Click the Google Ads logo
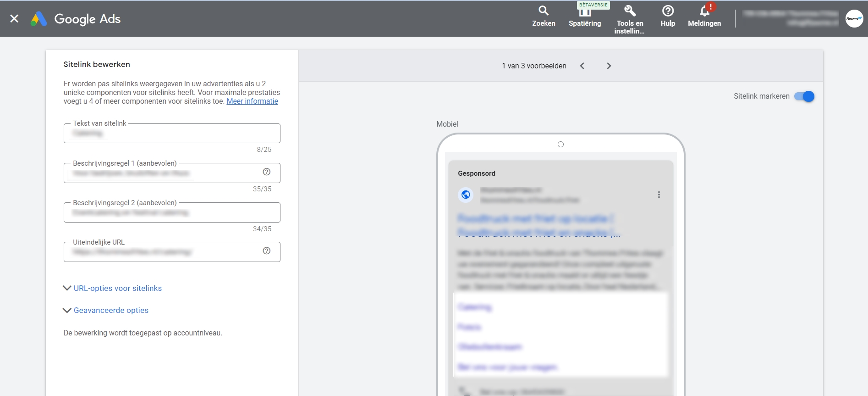This screenshot has width=868, height=396. tap(76, 19)
